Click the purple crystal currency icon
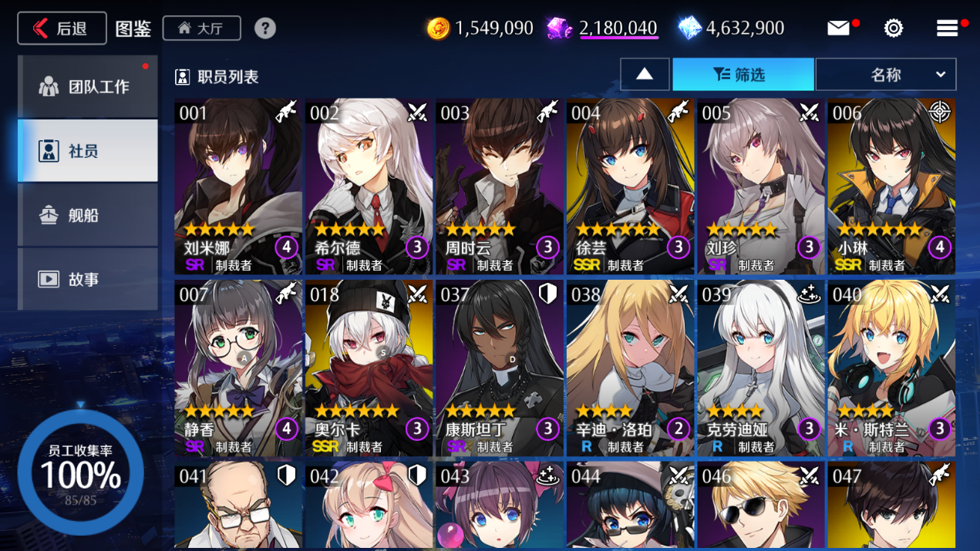The width and height of the screenshot is (980, 551). tap(559, 29)
